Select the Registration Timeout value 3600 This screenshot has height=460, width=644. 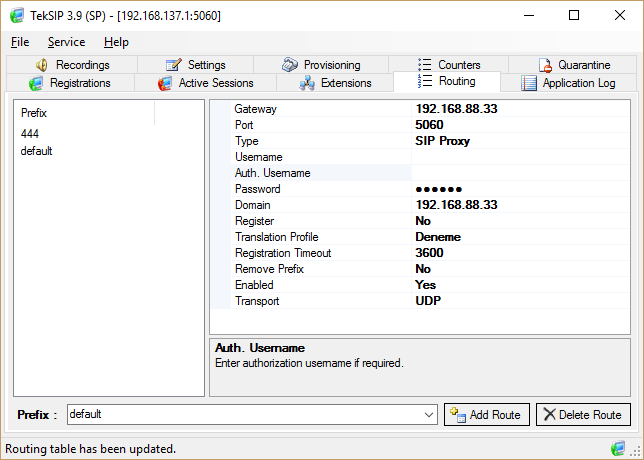point(429,253)
